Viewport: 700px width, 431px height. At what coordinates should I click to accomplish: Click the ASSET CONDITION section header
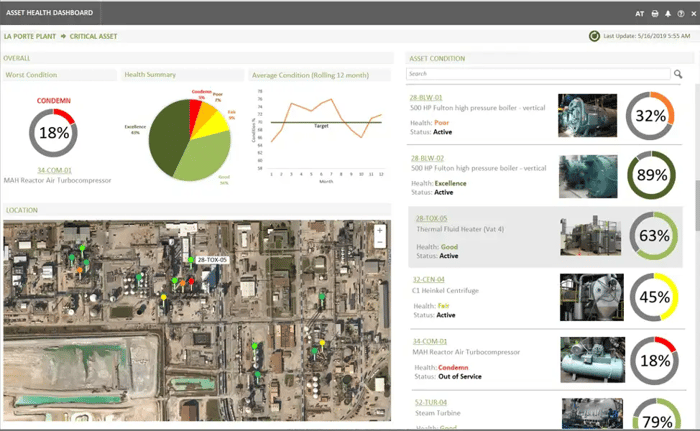pyautogui.click(x=549, y=59)
